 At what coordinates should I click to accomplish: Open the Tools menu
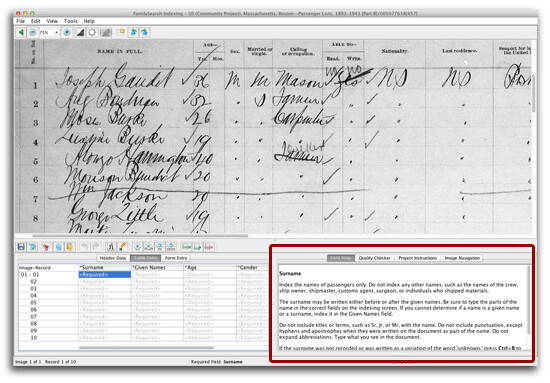(x=71, y=21)
